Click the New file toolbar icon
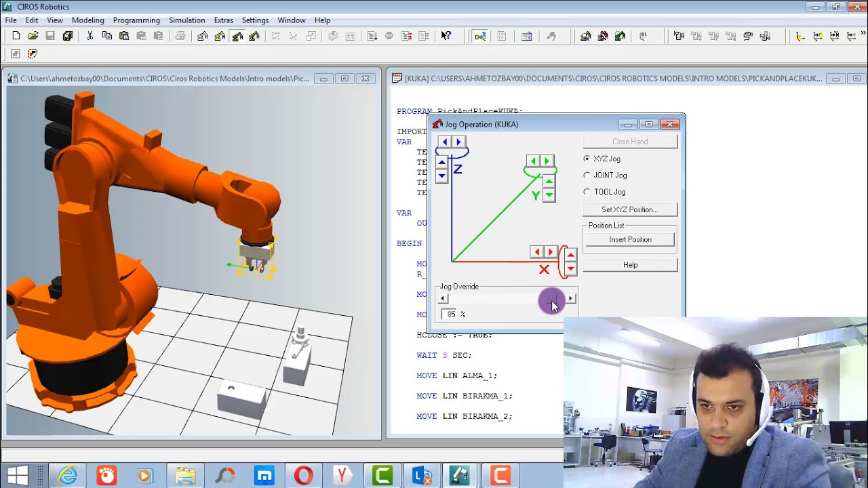Image resolution: width=868 pixels, height=488 pixels. tap(16, 36)
